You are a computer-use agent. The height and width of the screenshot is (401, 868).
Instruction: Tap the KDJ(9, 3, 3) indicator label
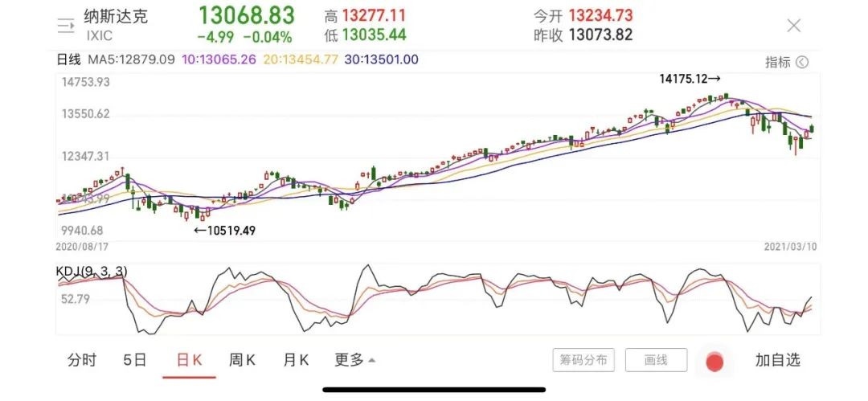[x=91, y=273]
